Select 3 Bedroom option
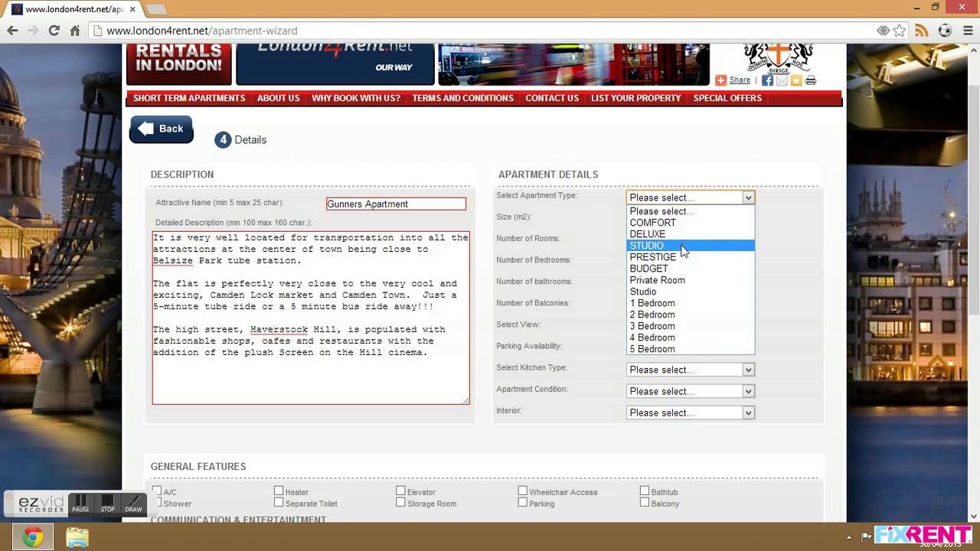This screenshot has width=980, height=551. click(x=691, y=326)
